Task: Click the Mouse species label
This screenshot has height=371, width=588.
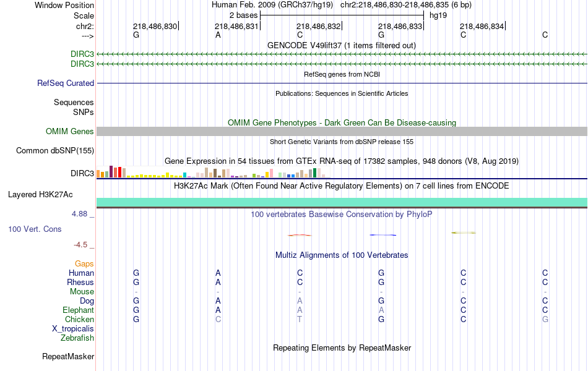Action: [82, 292]
